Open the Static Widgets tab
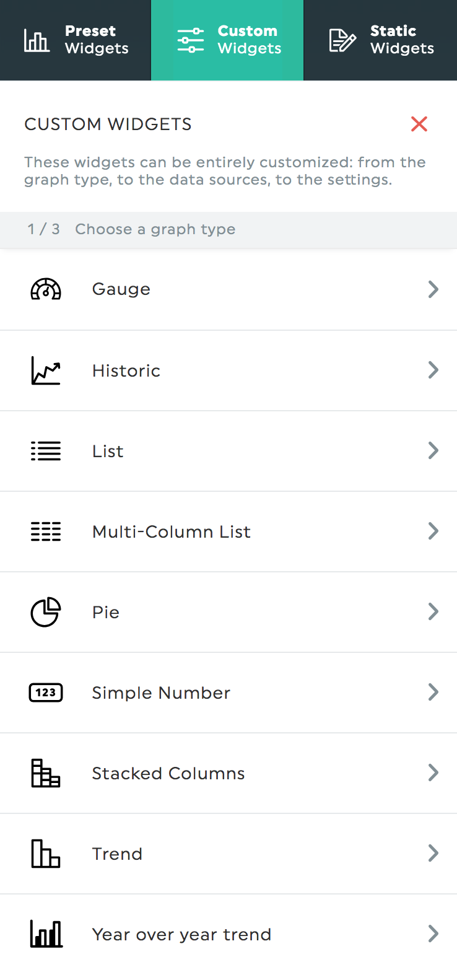 [x=380, y=40]
